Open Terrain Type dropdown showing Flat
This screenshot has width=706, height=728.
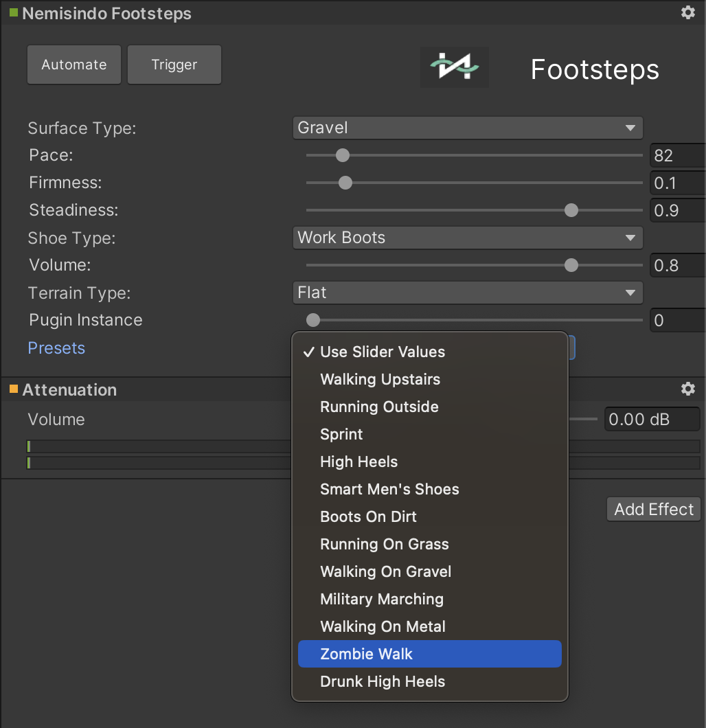[468, 293]
